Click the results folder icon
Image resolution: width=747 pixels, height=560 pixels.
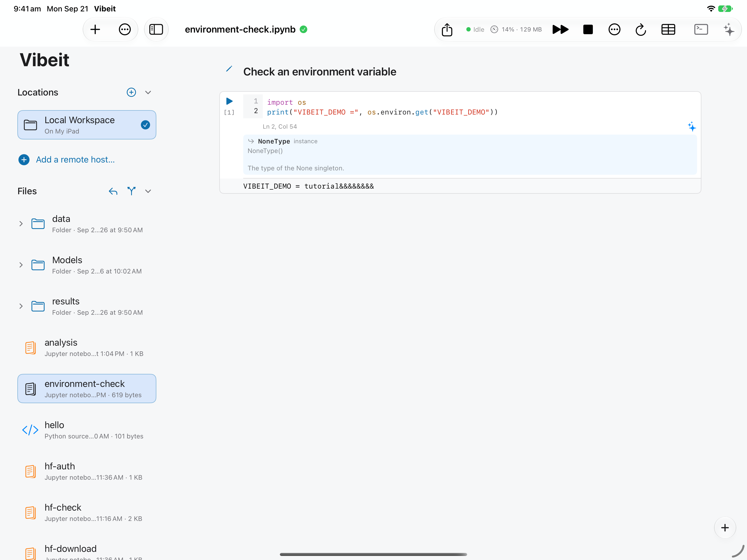click(38, 306)
